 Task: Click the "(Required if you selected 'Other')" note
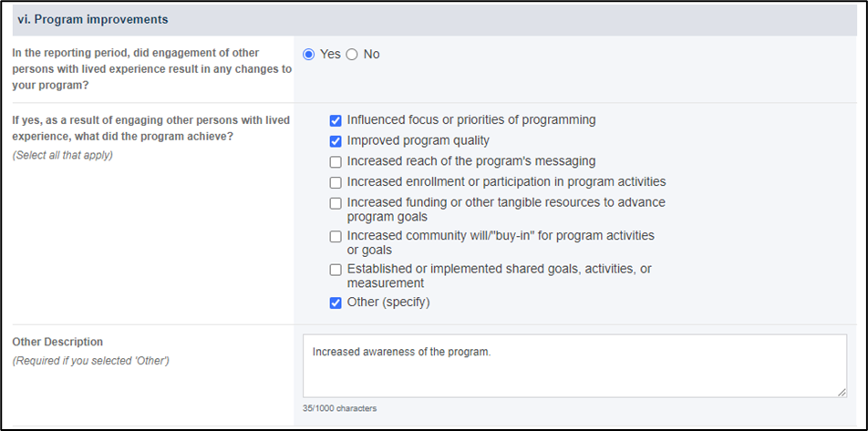pyautogui.click(x=91, y=361)
